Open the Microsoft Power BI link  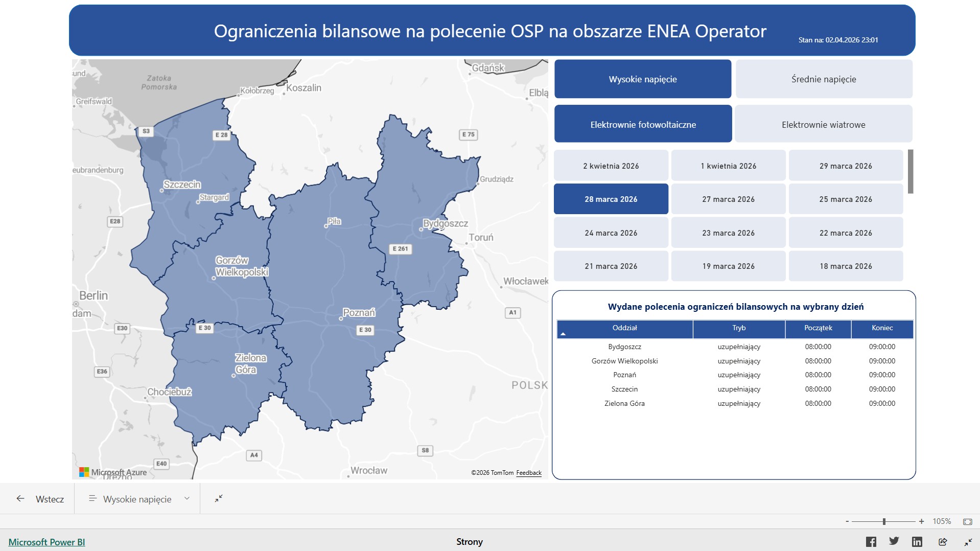pyautogui.click(x=46, y=542)
